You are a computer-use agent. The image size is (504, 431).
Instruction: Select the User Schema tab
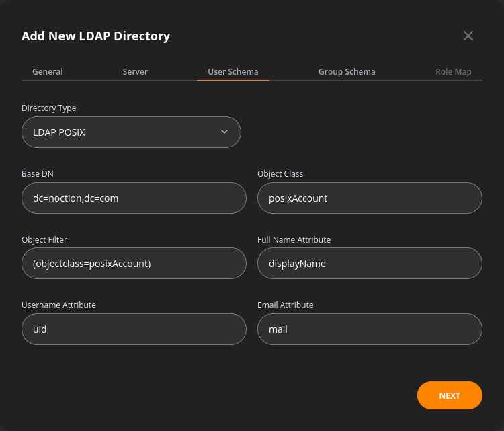coord(233,71)
